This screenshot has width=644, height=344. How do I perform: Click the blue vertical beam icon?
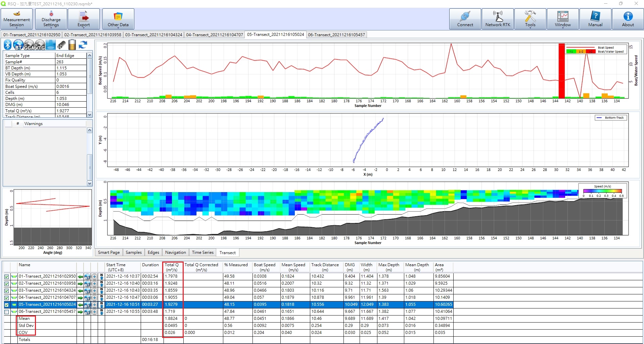(51, 45)
